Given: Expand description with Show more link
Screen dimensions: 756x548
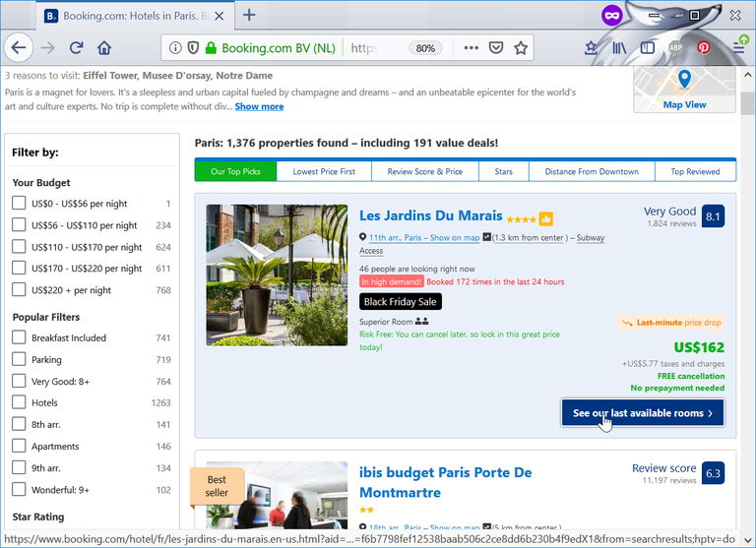Looking at the screenshot, I should coord(259,106).
